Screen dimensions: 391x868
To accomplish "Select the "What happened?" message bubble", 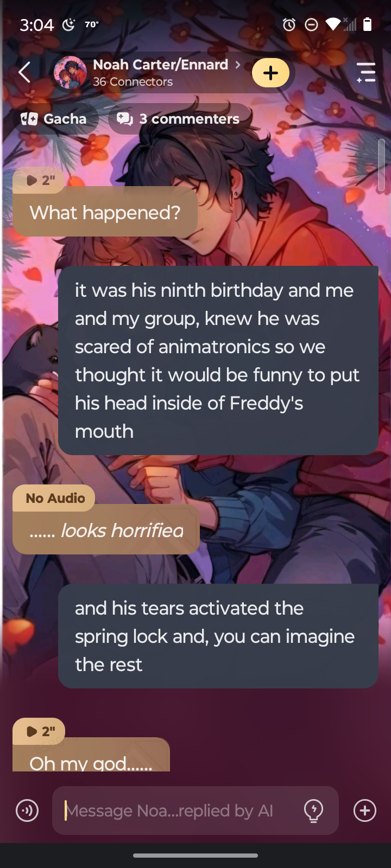I will (105, 212).
